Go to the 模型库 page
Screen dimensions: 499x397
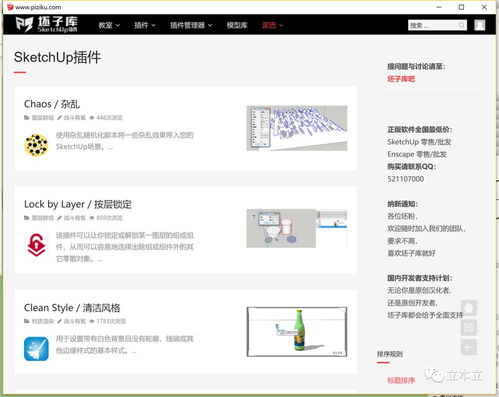237,25
